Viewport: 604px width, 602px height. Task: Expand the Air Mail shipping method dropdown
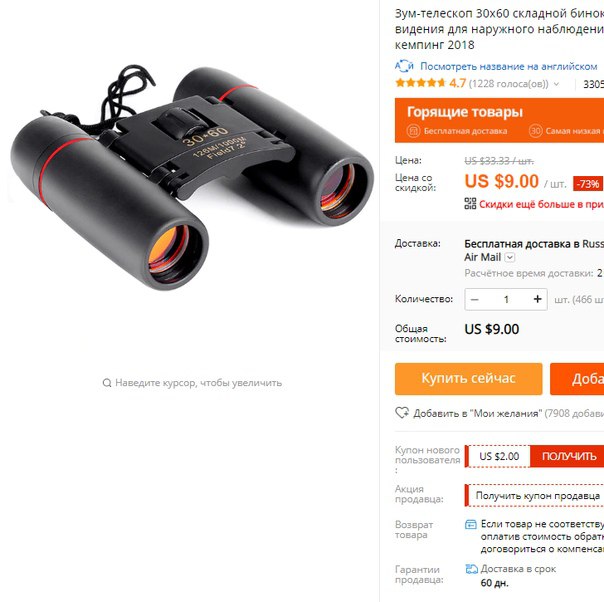point(510,257)
